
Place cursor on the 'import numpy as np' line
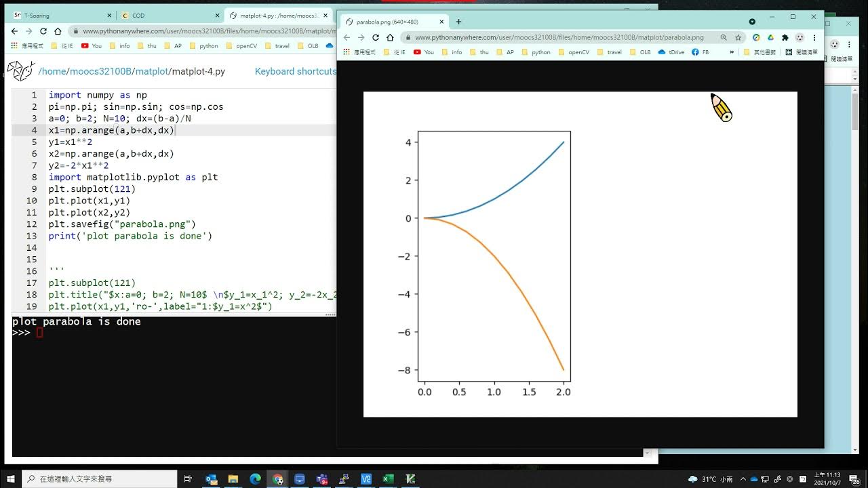tap(98, 95)
